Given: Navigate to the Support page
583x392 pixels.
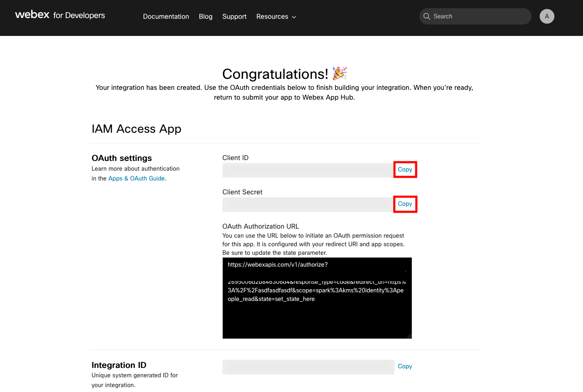Looking at the screenshot, I should click(x=234, y=16).
